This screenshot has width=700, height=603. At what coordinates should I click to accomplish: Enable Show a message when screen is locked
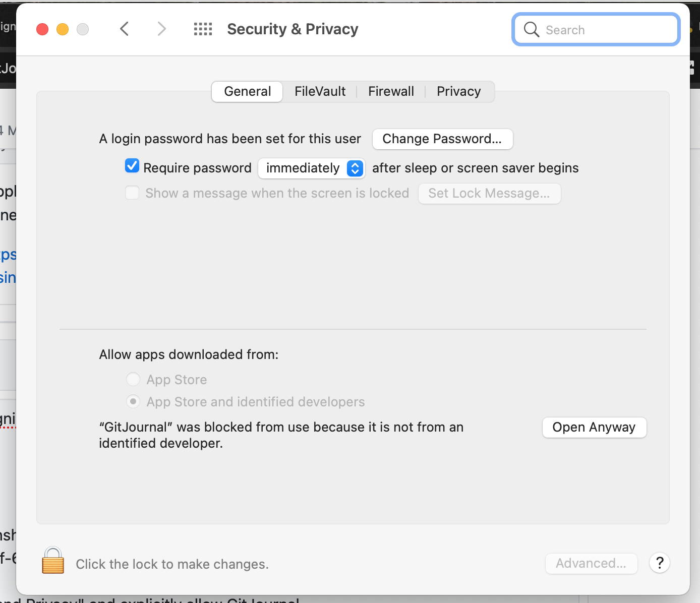132,193
